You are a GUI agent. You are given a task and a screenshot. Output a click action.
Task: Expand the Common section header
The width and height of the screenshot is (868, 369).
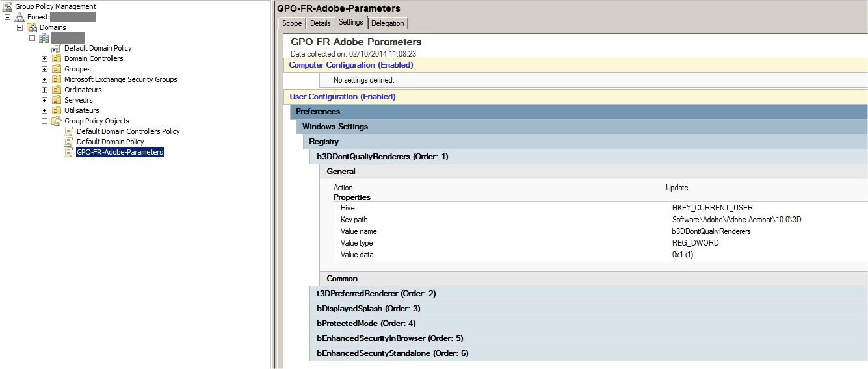tap(342, 279)
